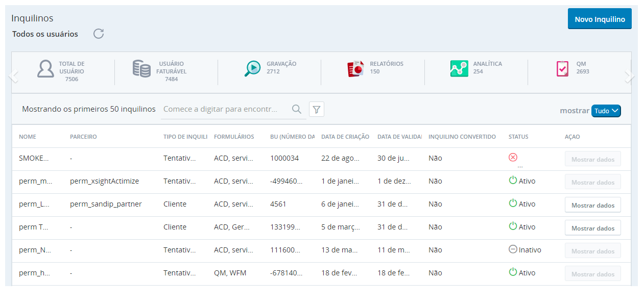
Task: Click Ativo power icon in QM, WFM row
Action: pos(513,272)
